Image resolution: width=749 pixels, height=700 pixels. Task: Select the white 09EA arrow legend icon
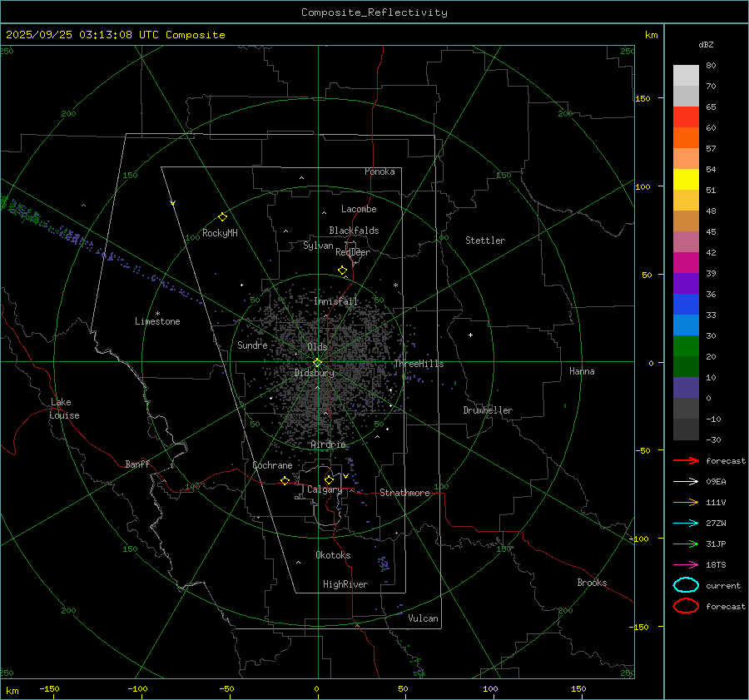tap(686, 481)
